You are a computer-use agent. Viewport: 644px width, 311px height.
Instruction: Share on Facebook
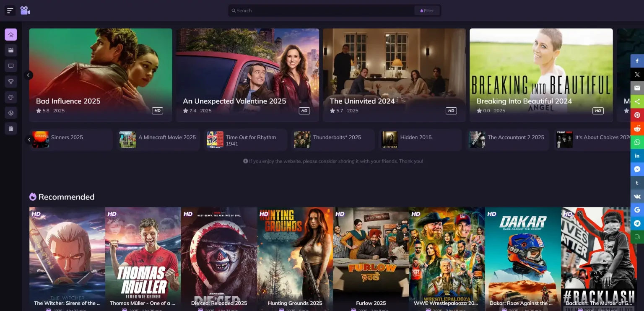637,61
